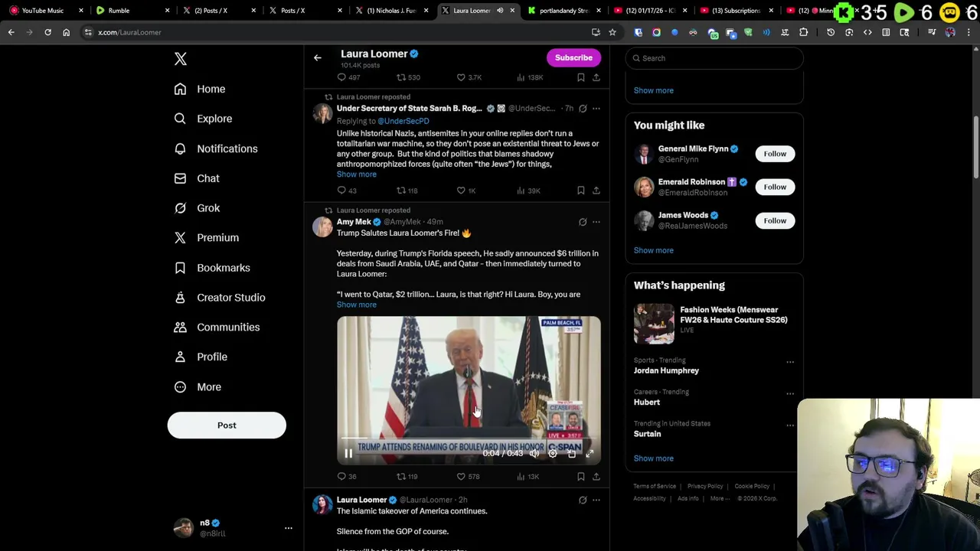This screenshot has width=980, height=551.
Task: Show more under What's happening
Action: [x=653, y=458]
